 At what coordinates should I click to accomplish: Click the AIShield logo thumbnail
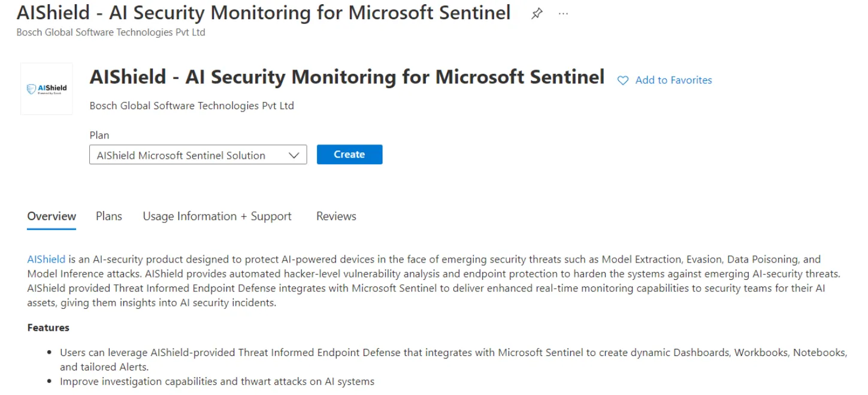pyautogui.click(x=47, y=89)
